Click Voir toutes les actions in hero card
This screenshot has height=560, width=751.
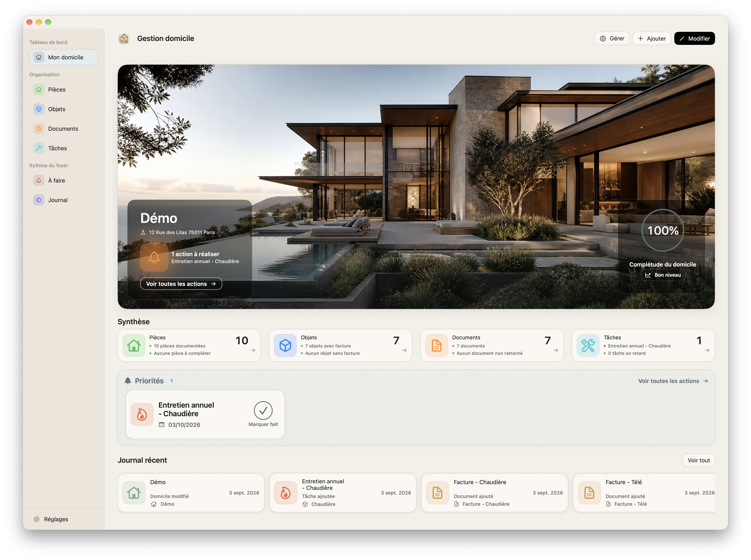click(x=181, y=284)
